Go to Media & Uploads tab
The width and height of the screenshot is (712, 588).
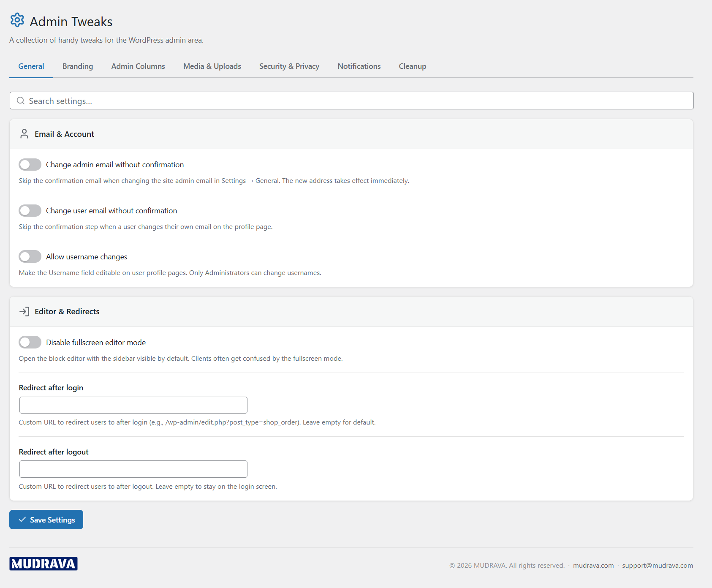[212, 66]
